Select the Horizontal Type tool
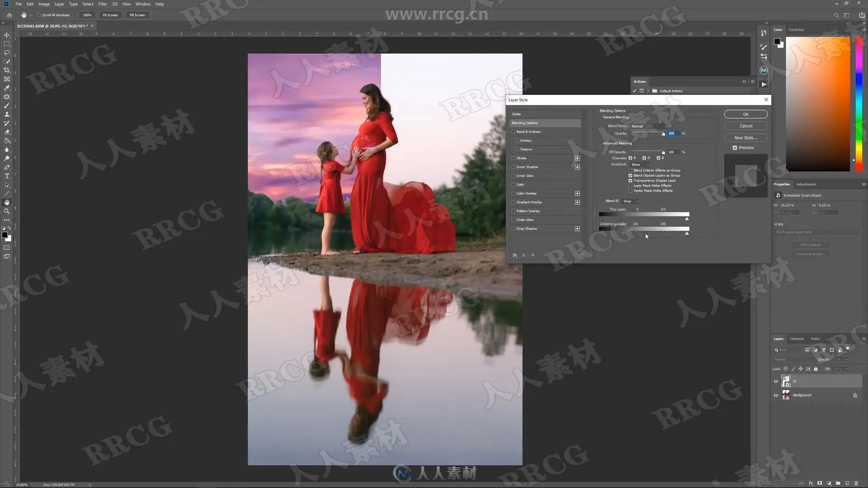This screenshot has width=868, height=488. tap(7, 176)
